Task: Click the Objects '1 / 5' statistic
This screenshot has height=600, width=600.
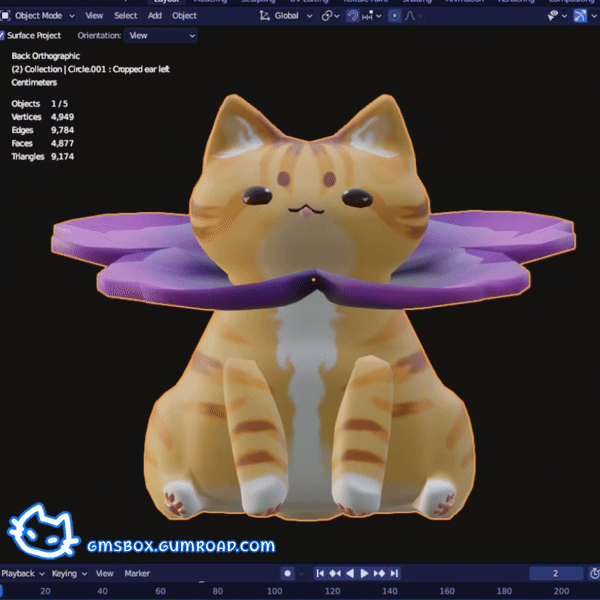Action: (x=59, y=104)
